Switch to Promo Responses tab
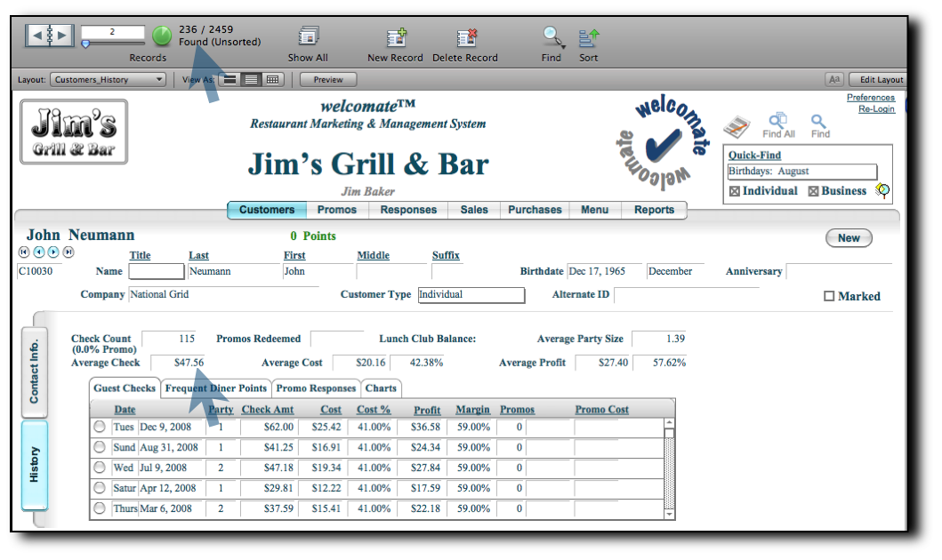 [x=316, y=388]
